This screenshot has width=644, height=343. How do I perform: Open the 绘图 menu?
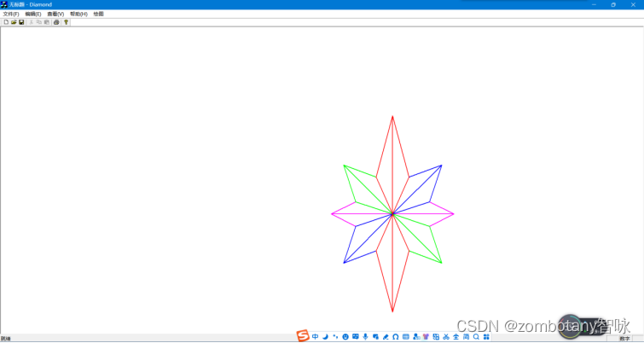click(x=99, y=14)
